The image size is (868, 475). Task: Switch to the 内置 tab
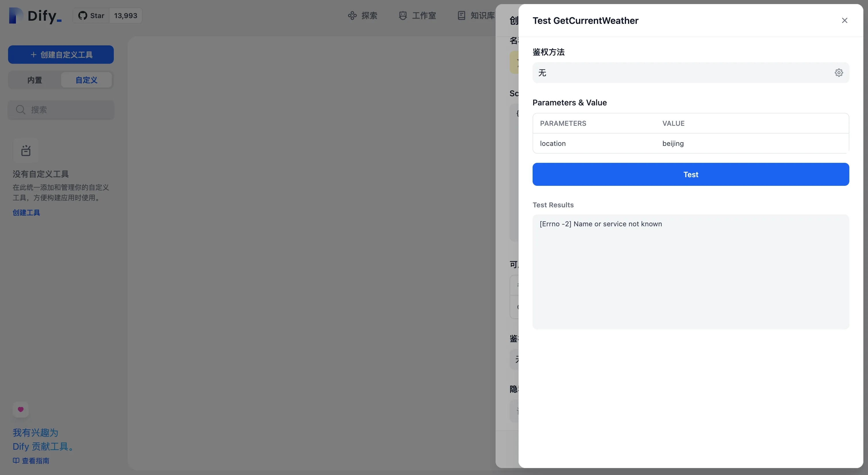[x=35, y=80]
